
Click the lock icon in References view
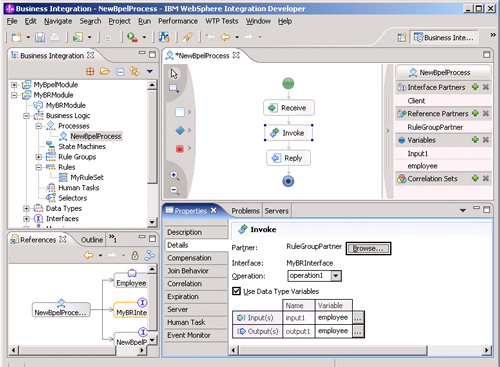coord(135,256)
